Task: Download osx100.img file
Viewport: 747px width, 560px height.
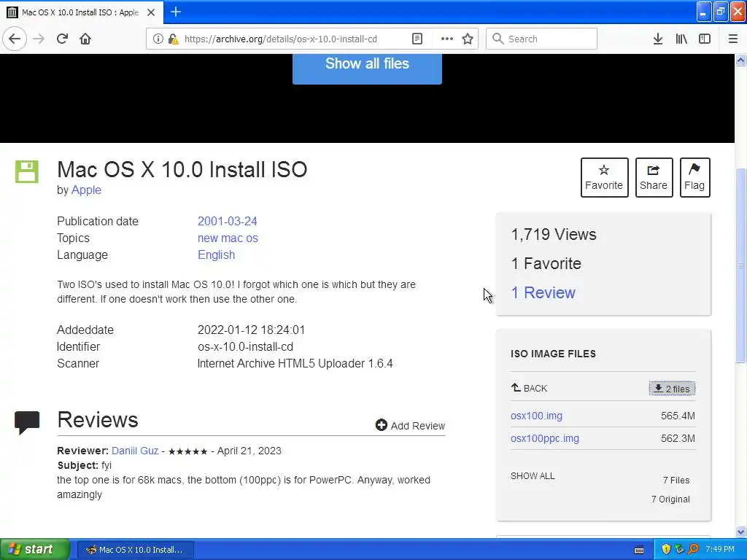Action: click(x=536, y=416)
